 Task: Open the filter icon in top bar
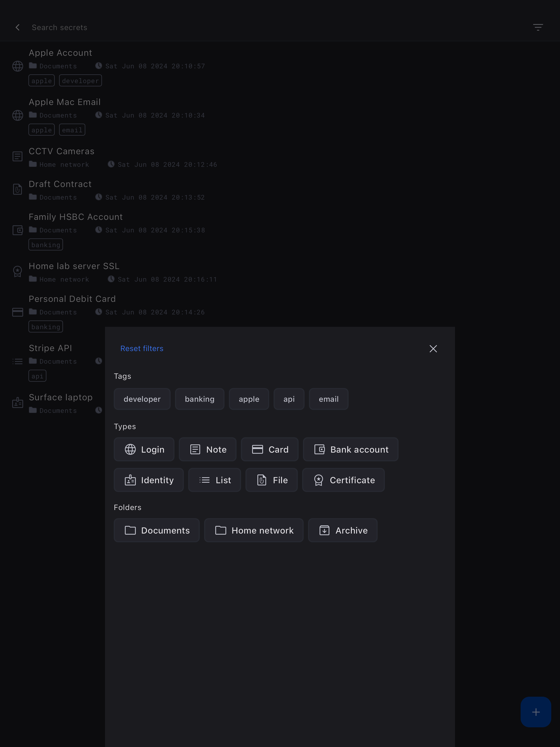click(x=538, y=27)
